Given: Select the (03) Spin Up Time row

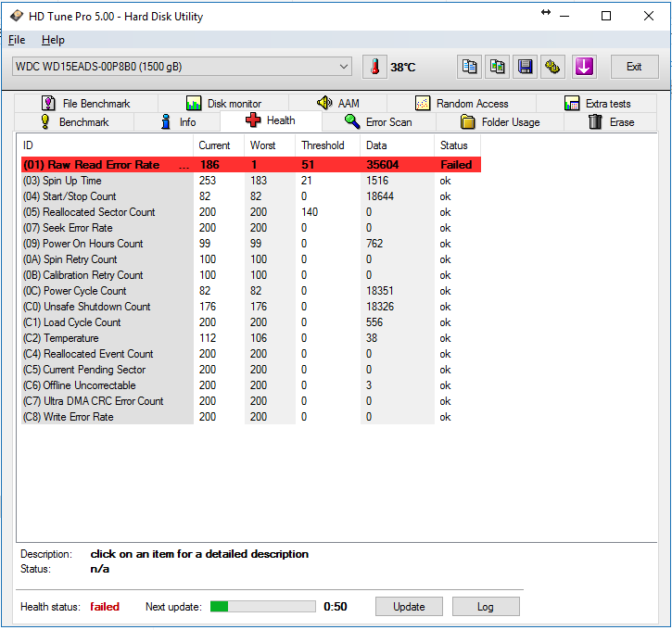Looking at the screenshot, I should click(x=251, y=181).
